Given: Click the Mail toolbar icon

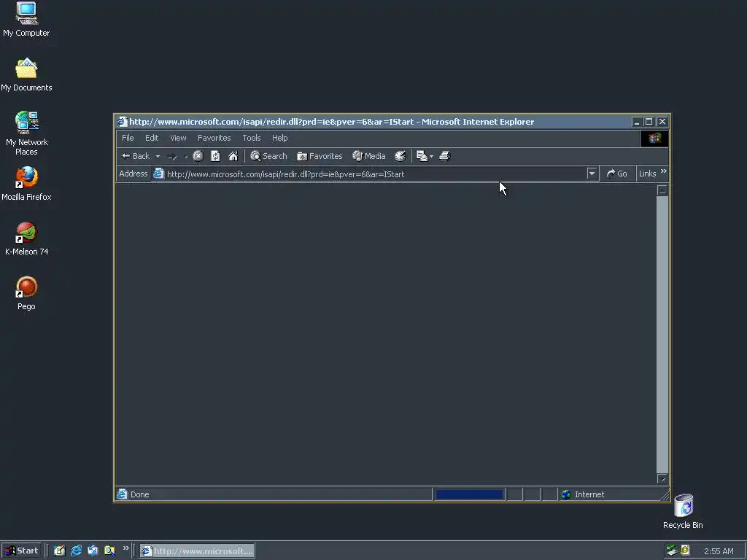Looking at the screenshot, I should coord(422,156).
